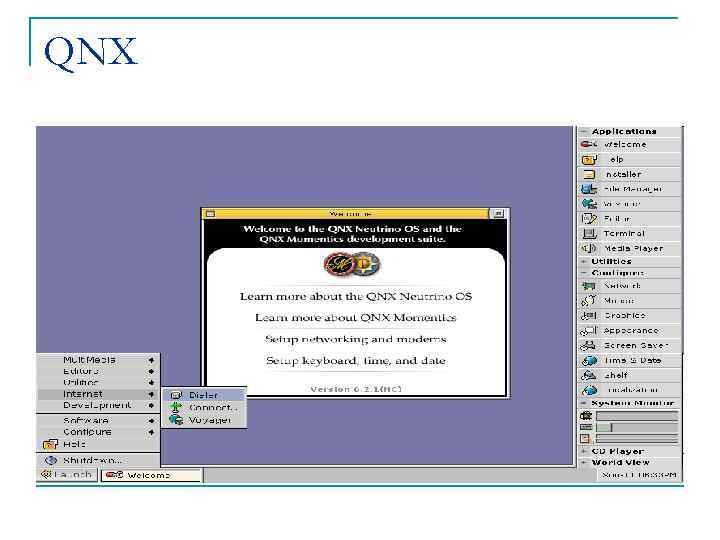Open the Utilities entry in Launch menu
The image size is (720, 540).
click(x=98, y=382)
